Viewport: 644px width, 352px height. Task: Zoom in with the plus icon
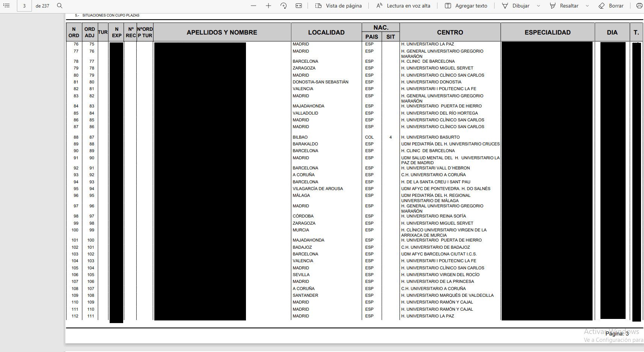click(268, 6)
